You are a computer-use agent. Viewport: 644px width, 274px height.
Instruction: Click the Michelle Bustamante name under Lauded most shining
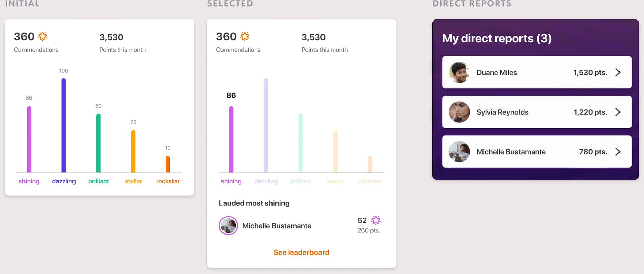coord(277,226)
